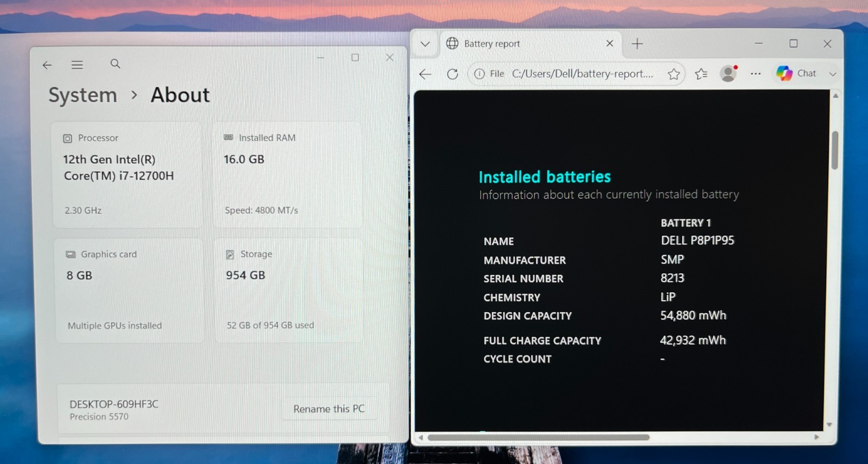Select the Multiple GPUs installed text
Screen dimensions: 868x464
point(114,326)
